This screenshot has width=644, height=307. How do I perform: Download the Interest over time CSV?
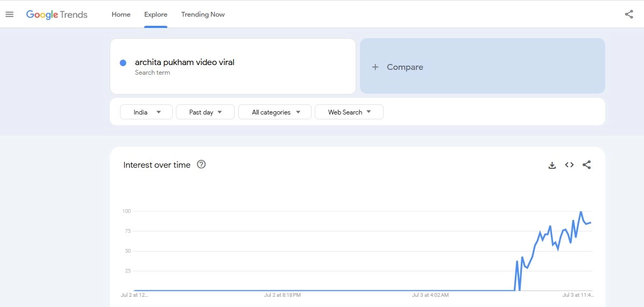[552, 165]
